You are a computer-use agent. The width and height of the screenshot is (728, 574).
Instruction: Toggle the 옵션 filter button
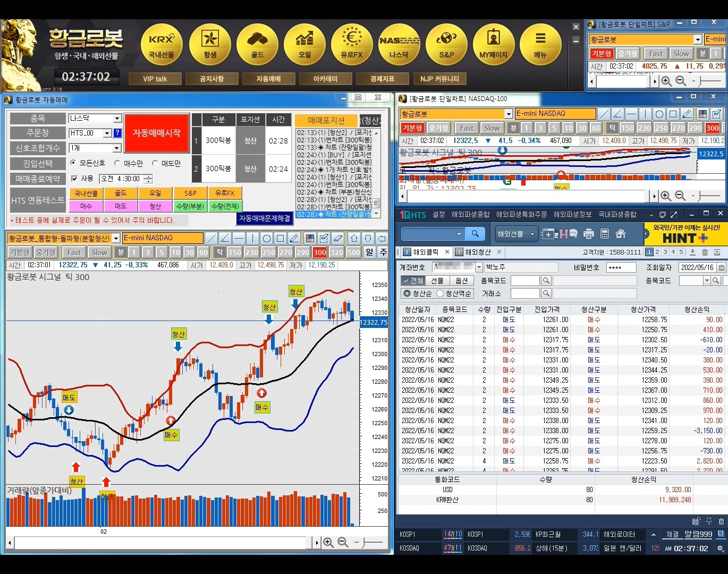tap(462, 281)
